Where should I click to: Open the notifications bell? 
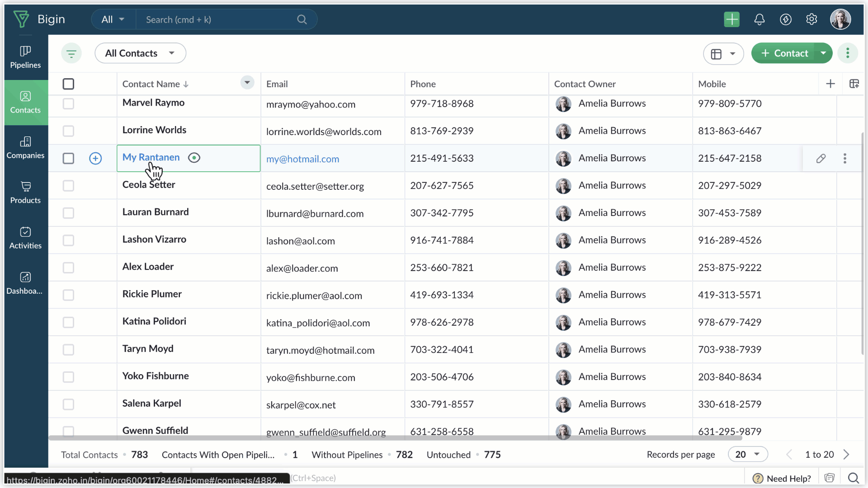tap(759, 19)
